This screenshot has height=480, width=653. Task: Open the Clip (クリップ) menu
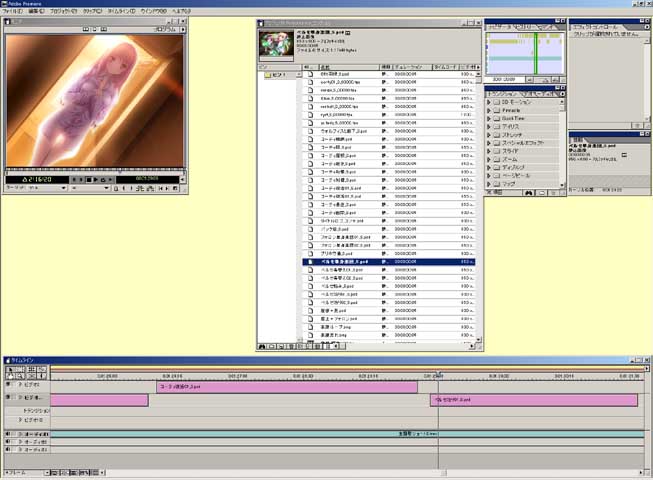92,11
